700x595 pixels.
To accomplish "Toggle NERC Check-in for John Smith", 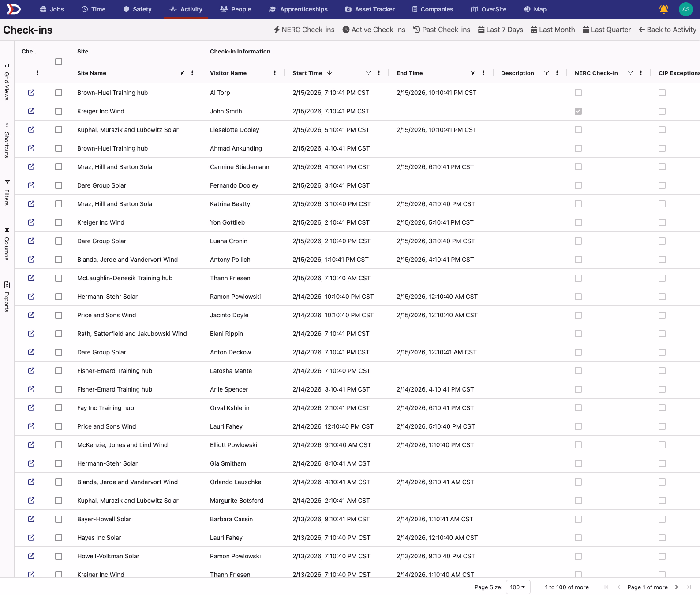I will [578, 111].
